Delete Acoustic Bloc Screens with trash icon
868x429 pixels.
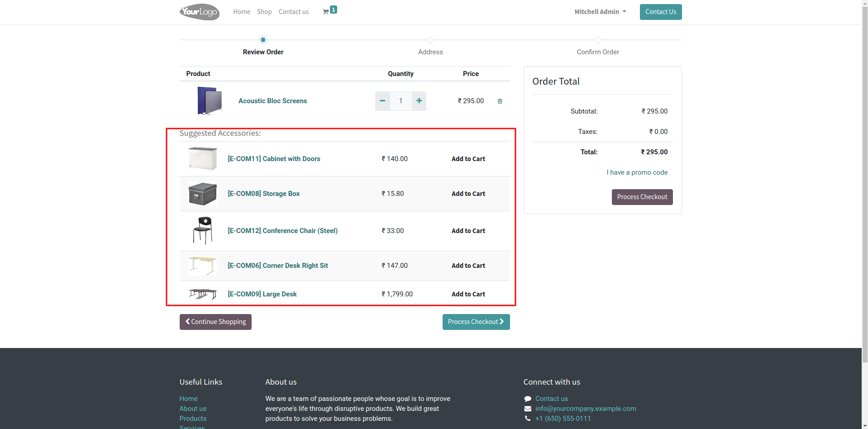pyautogui.click(x=500, y=101)
